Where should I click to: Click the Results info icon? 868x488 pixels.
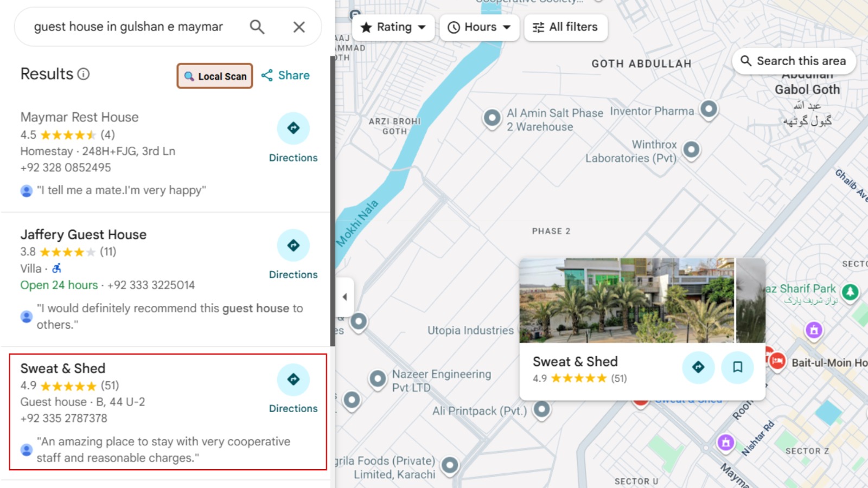[x=83, y=74]
